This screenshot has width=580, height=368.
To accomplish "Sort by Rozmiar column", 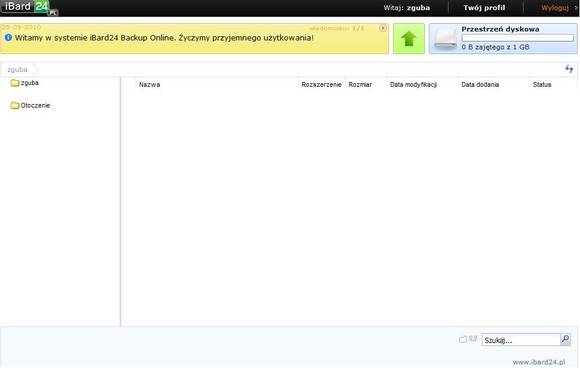I will [x=360, y=85].
